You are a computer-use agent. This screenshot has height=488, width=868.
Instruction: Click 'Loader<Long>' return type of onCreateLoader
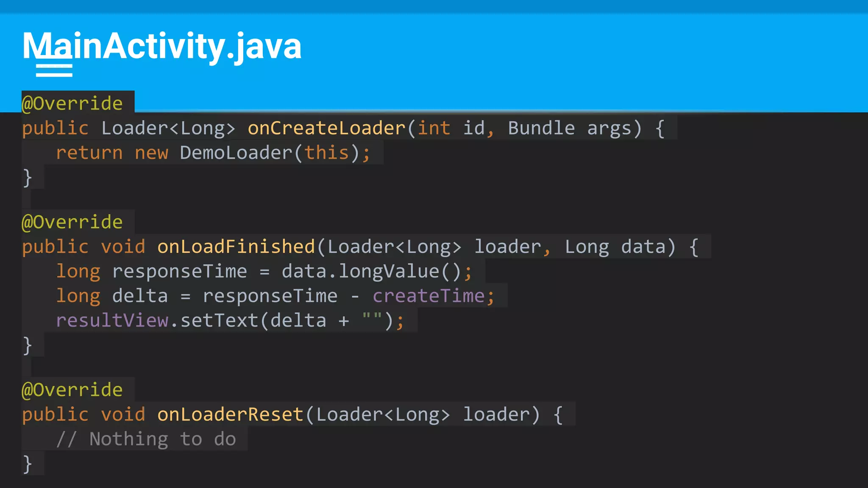point(168,128)
